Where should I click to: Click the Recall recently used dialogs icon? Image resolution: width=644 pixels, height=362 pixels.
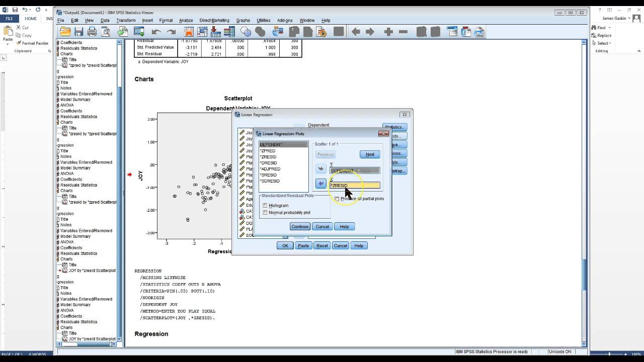point(139,32)
